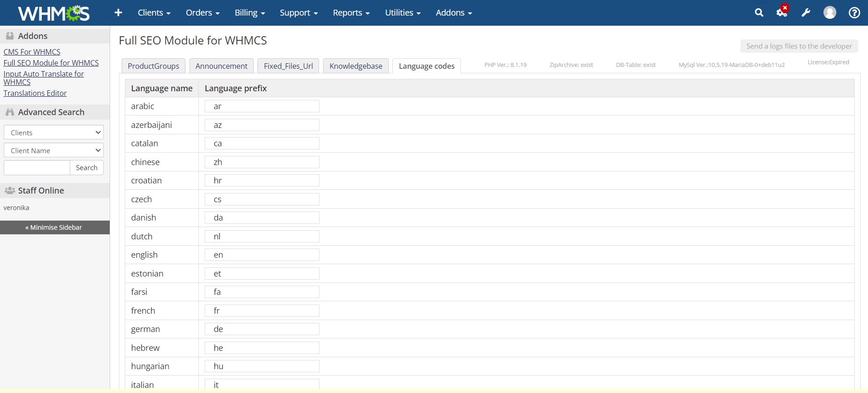
Task: Click the dutch prefix field 'nl'
Action: coord(262,237)
